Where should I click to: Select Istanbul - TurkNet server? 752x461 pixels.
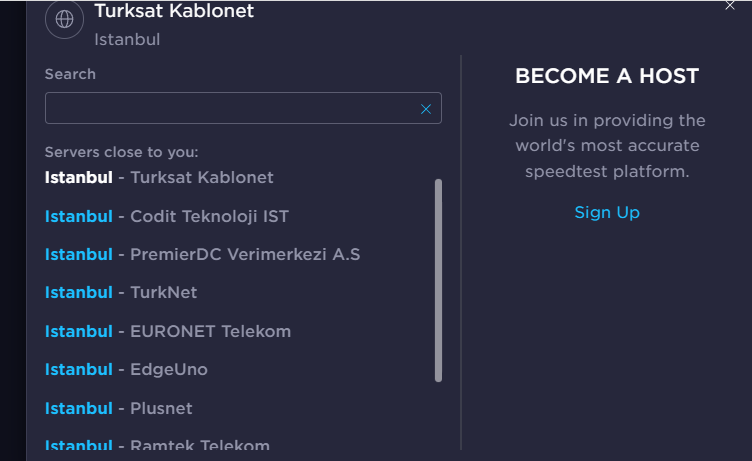tap(121, 293)
